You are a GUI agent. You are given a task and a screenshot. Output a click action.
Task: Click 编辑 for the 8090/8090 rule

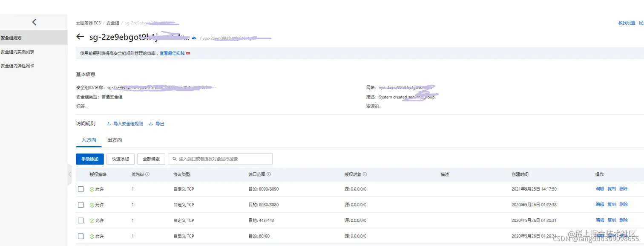point(600,189)
